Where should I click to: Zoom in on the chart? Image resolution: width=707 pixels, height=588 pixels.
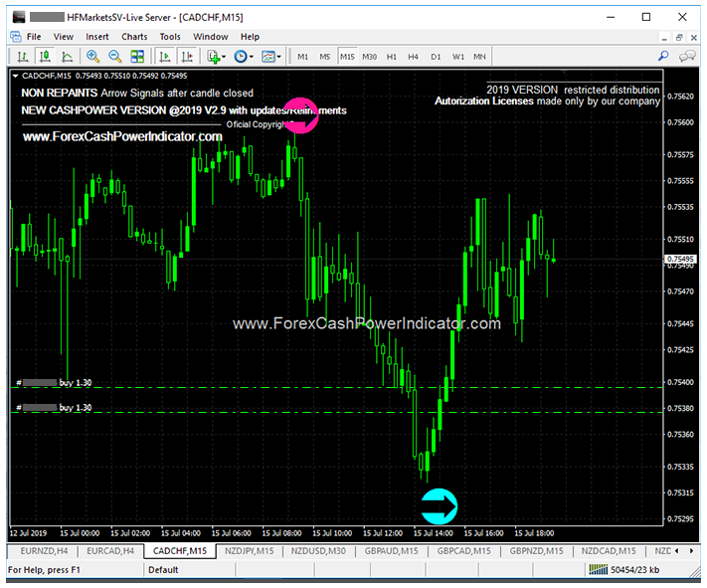92,57
